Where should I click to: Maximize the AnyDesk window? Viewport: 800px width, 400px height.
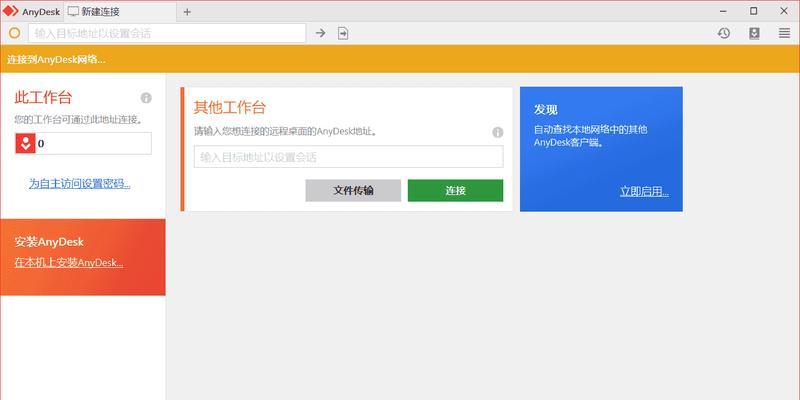pos(754,11)
